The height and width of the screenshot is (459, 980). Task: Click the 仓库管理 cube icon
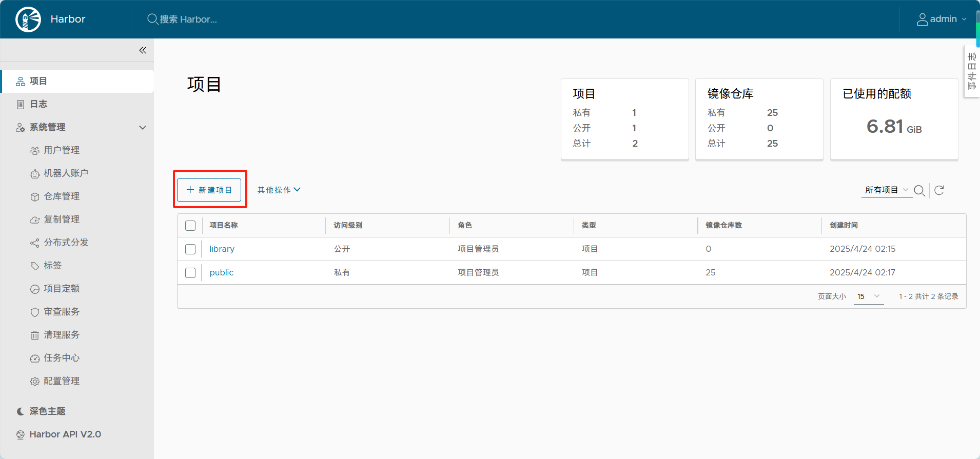34,197
